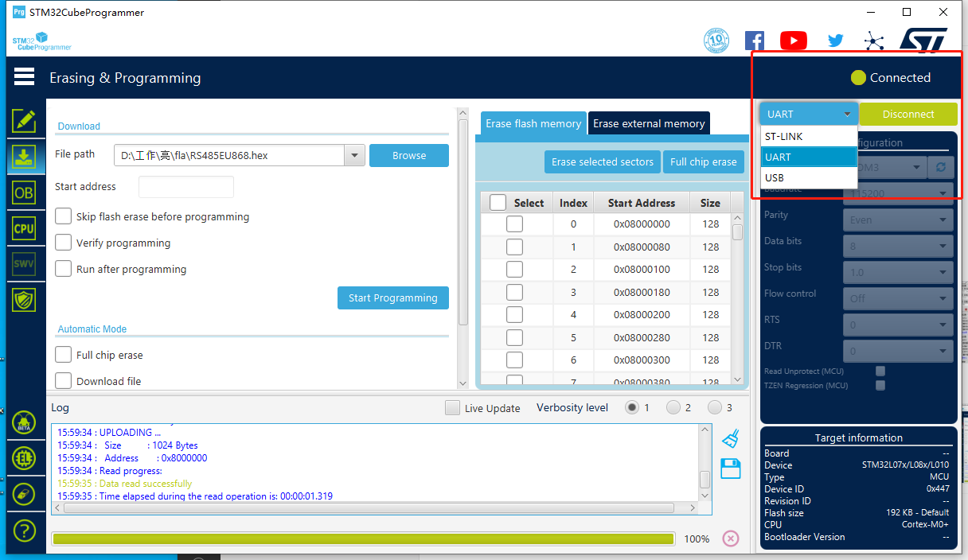Click the Disconnect button
The image size is (968, 560).
tap(908, 114)
